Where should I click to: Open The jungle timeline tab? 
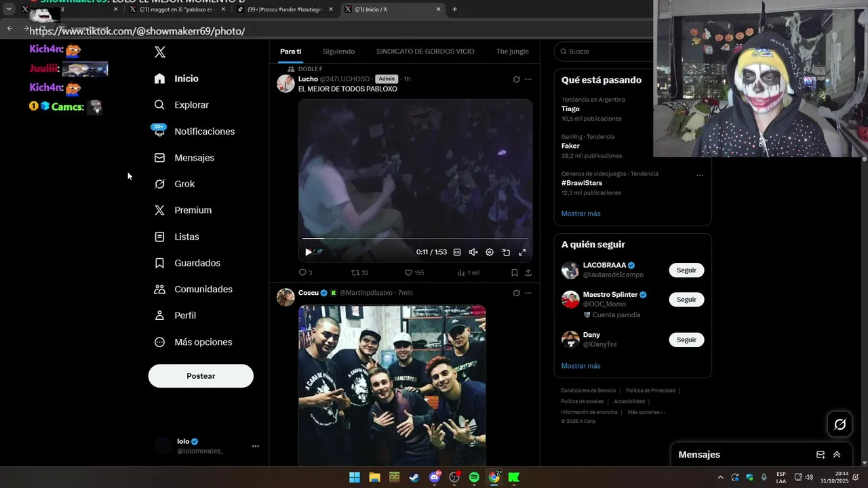512,52
